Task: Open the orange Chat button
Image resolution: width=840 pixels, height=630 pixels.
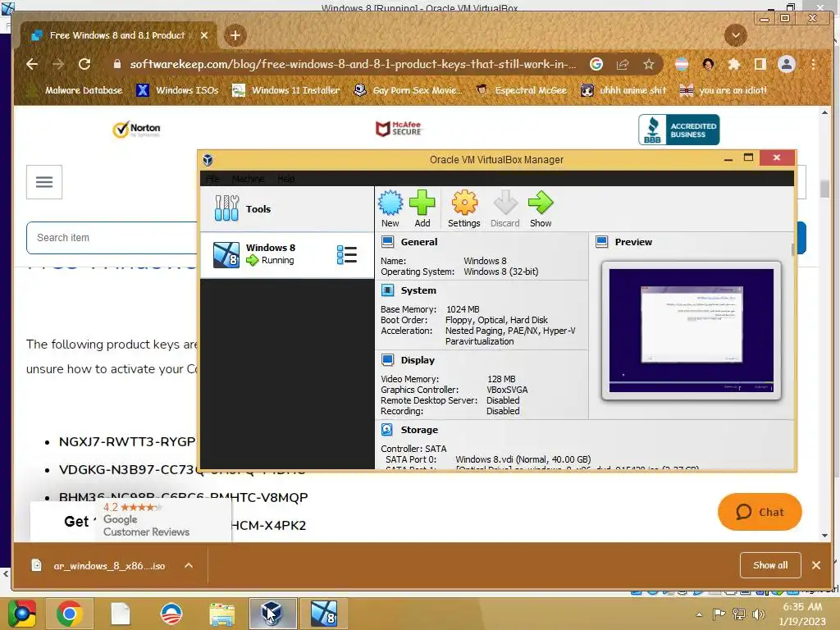Action: [x=760, y=512]
